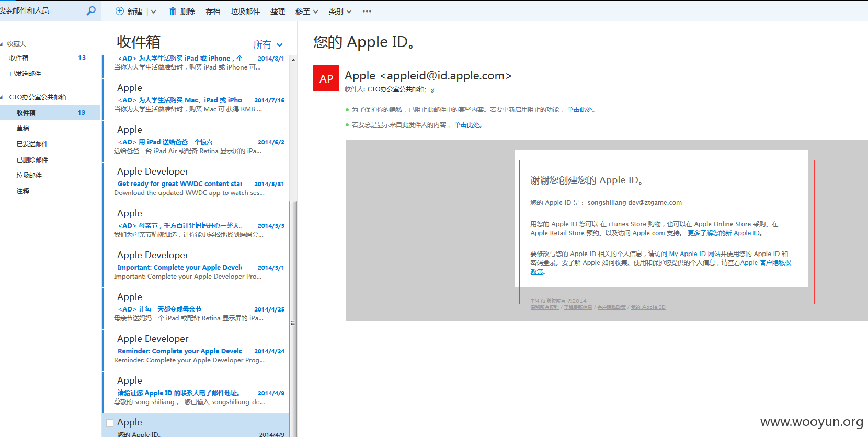
Task: Open 更多了解您的新 Apple ID link
Action: pyautogui.click(x=724, y=233)
